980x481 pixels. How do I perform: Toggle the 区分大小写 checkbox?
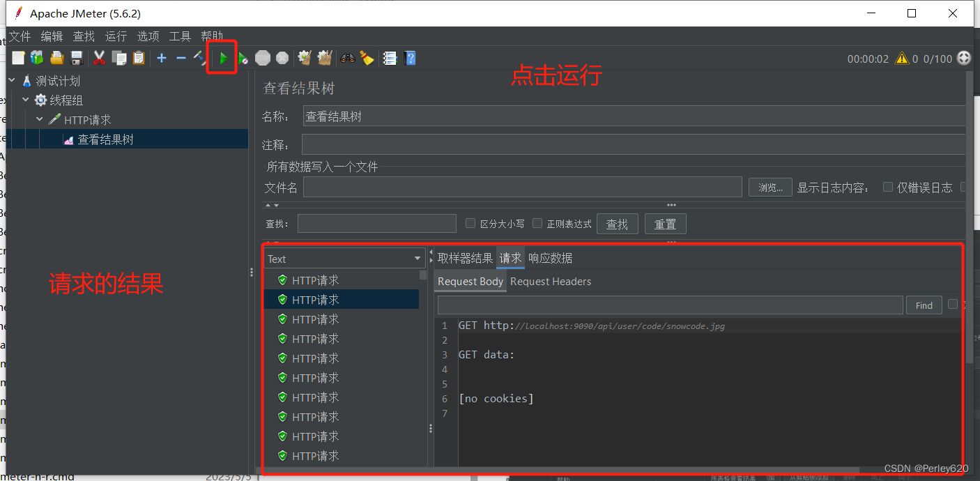(470, 223)
